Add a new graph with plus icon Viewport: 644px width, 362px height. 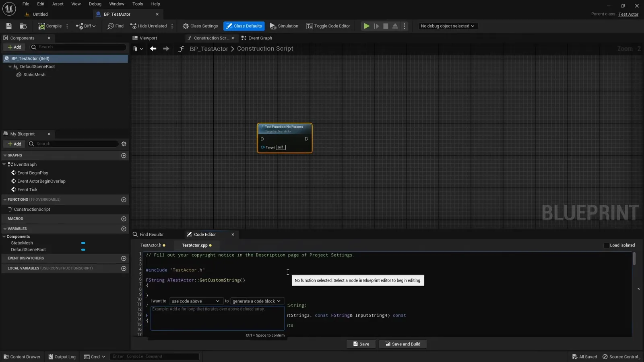pos(124,156)
